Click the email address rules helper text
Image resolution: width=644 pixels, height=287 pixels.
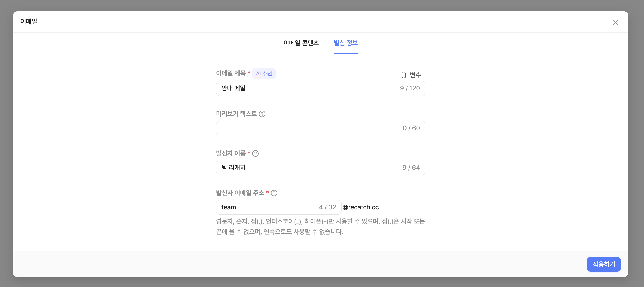coord(320,226)
